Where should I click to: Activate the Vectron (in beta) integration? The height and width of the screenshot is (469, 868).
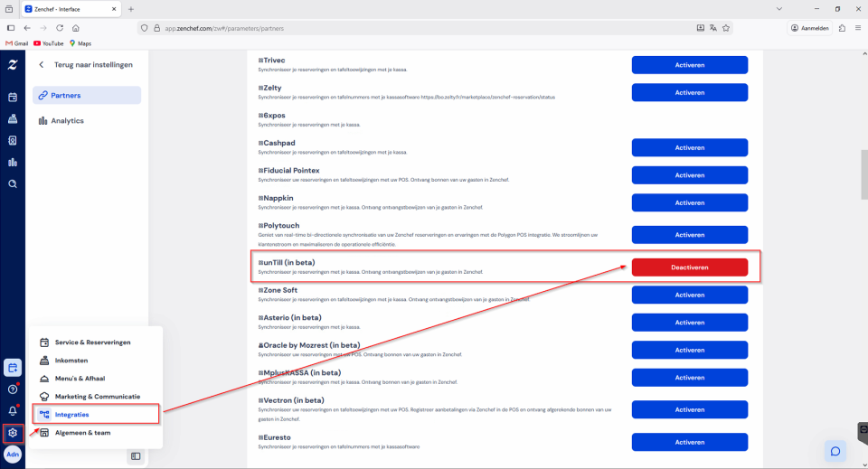pos(690,410)
